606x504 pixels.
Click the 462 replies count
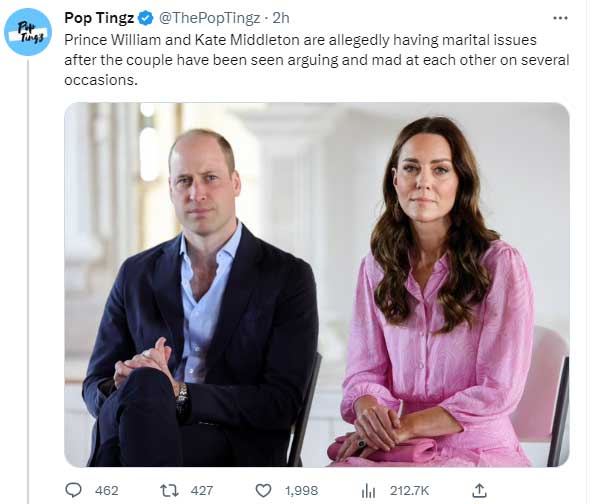[x=107, y=490]
